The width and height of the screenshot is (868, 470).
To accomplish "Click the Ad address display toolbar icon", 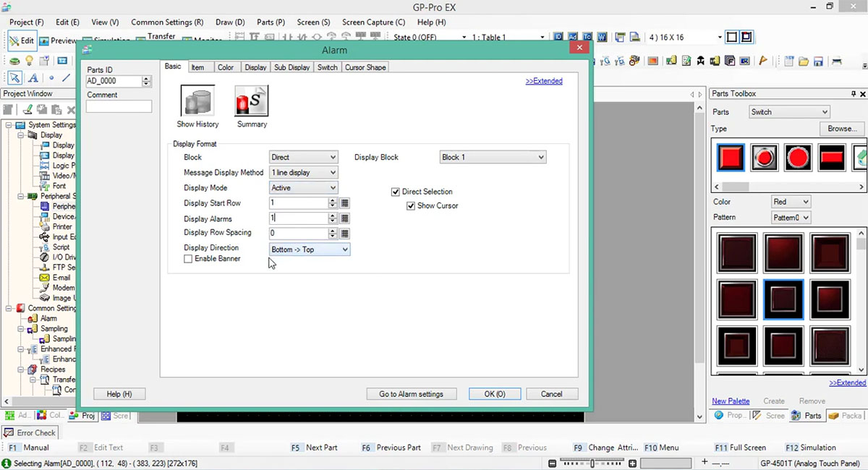I will click(573, 37).
